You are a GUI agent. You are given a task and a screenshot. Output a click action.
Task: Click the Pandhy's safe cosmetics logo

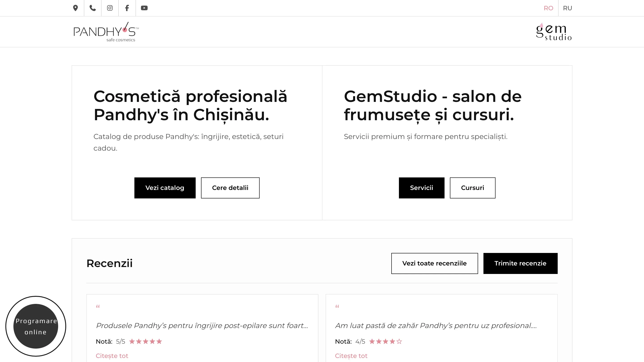[x=106, y=32]
